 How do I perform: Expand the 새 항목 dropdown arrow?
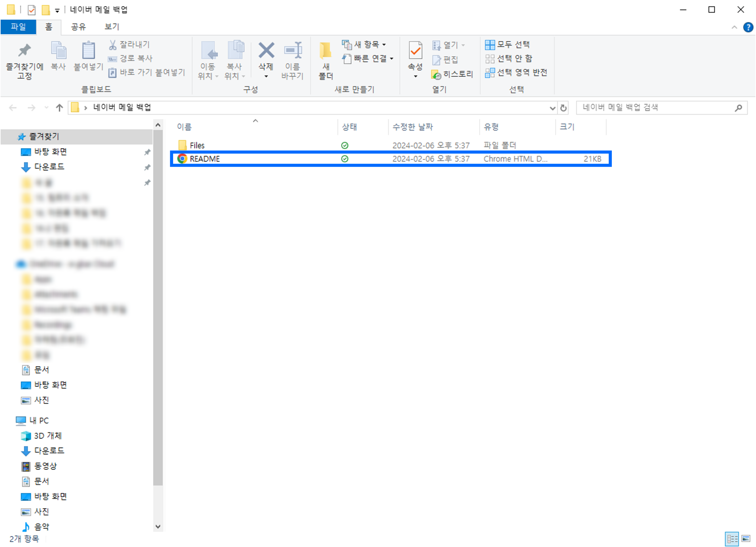click(384, 44)
